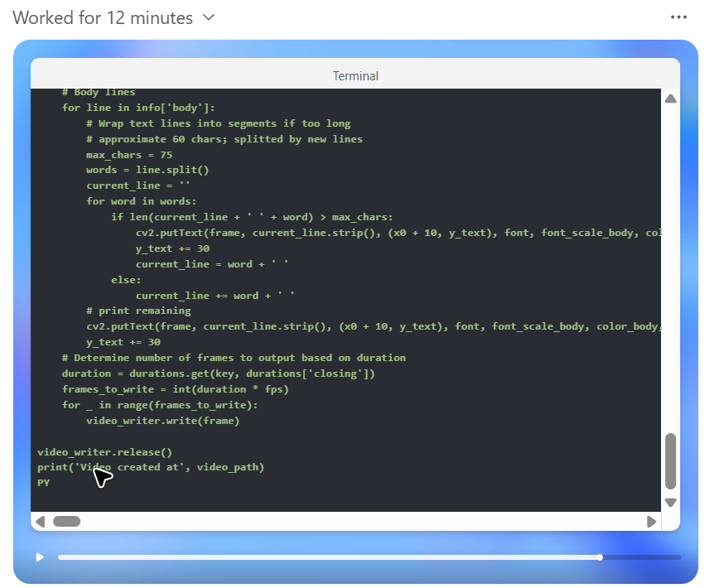The width and height of the screenshot is (724, 588).
Task: Click the terminal scroll right arrow
Action: pyautogui.click(x=651, y=522)
